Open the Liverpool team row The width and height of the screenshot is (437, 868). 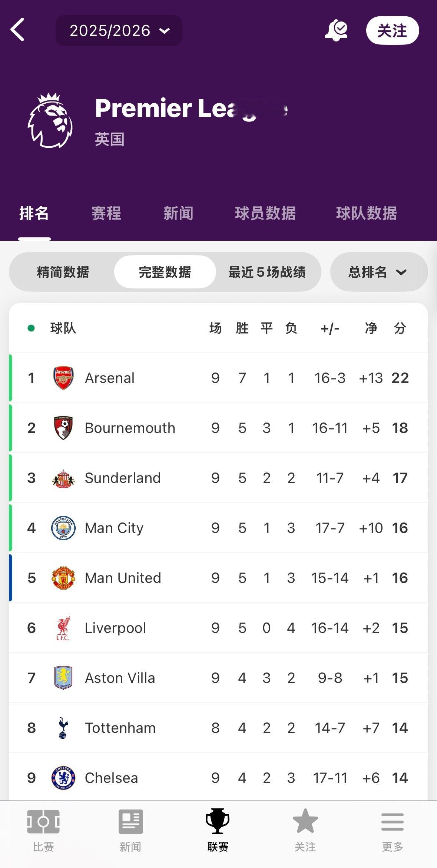[218, 628]
